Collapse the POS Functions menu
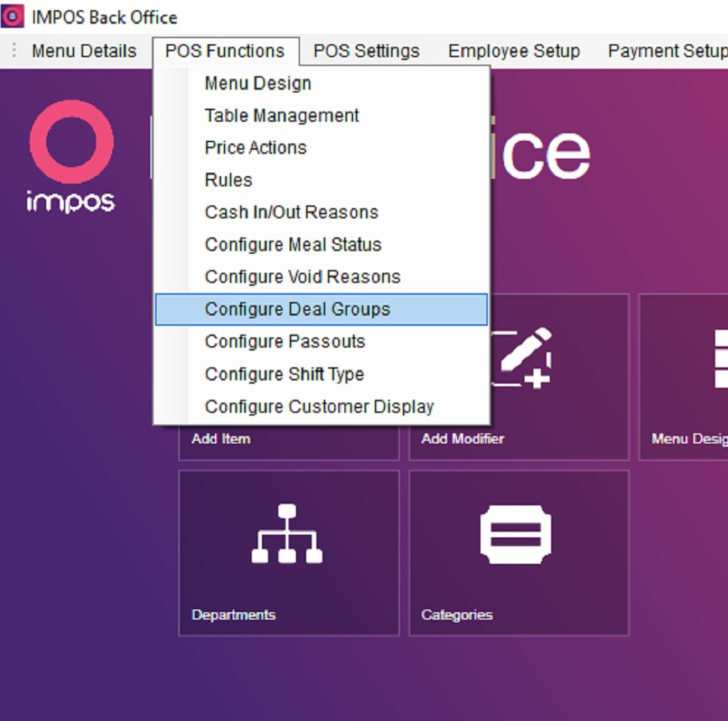Screen dimensions: 728x721 tap(225, 51)
